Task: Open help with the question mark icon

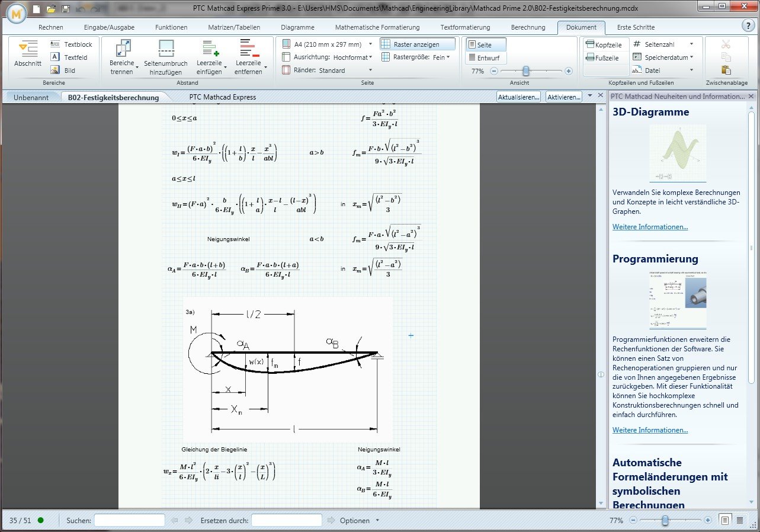Action: 748,25
